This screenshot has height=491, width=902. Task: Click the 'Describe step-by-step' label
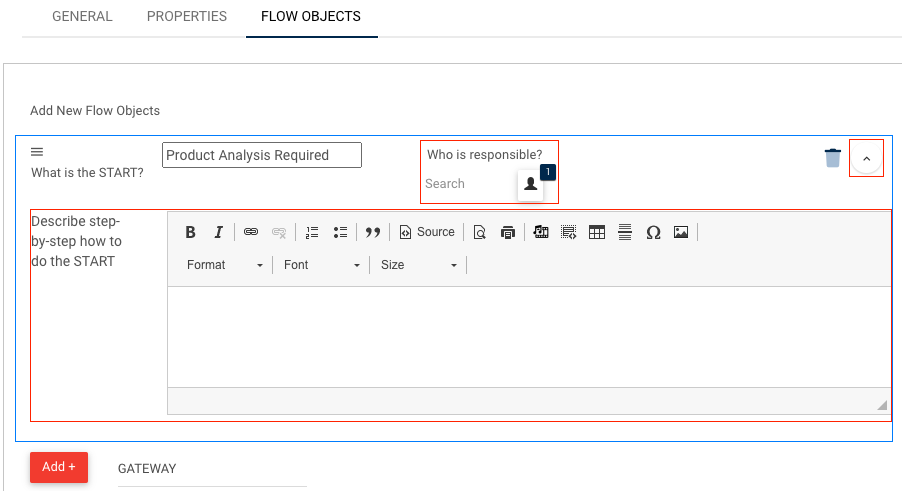pos(77,241)
